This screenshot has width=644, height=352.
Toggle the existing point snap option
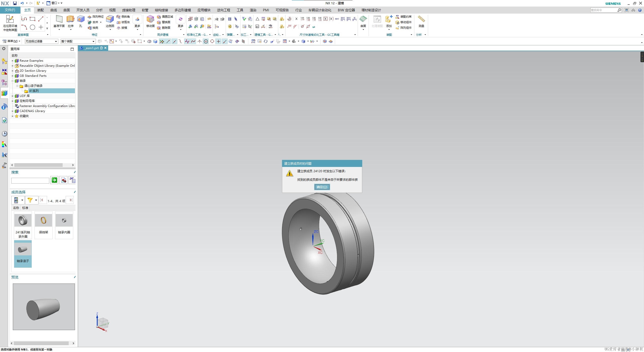pyautogui.click(x=218, y=41)
